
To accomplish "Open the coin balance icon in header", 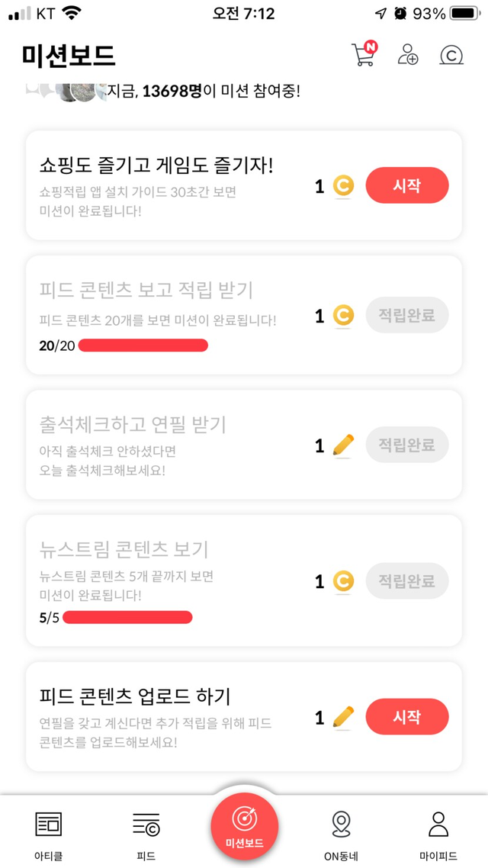I will 451,55.
